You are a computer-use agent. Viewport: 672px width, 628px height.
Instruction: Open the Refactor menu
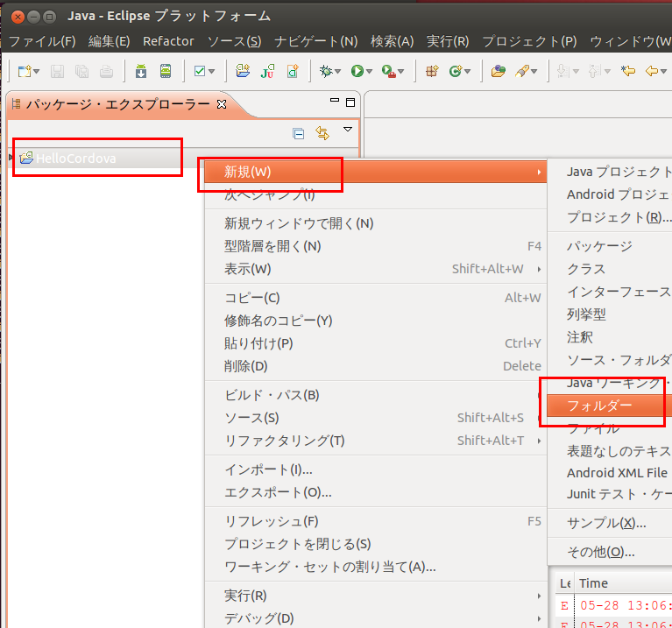(x=168, y=41)
